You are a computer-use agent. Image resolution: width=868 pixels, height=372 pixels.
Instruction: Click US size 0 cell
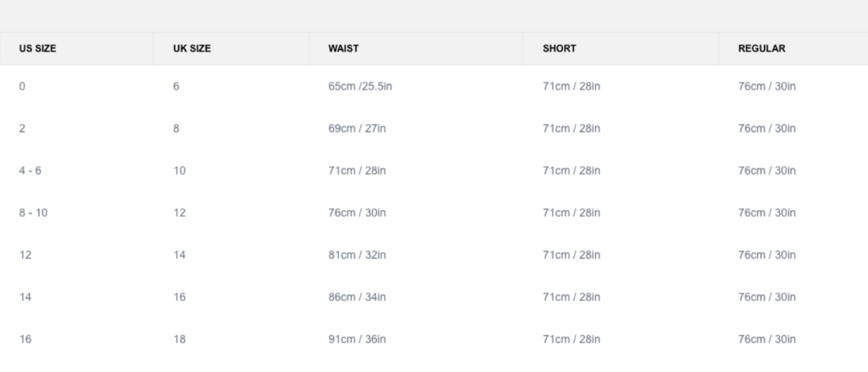[22, 86]
